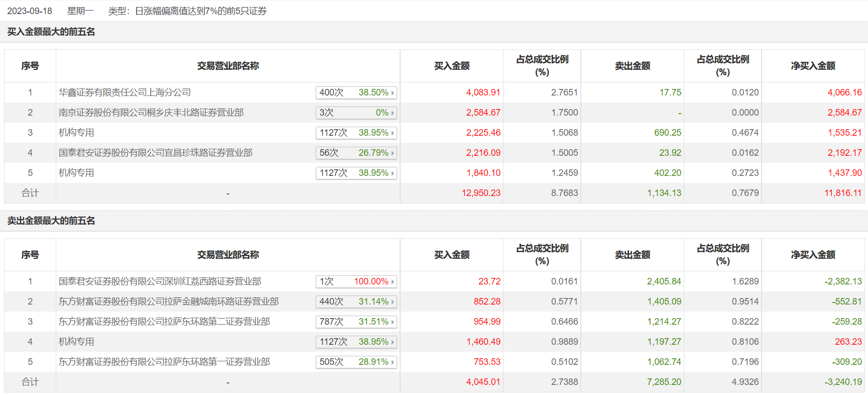This screenshot has height=395, width=868.
Task: Click 东方财富拉萨东环路第一证券营业部
Action: [x=164, y=362]
